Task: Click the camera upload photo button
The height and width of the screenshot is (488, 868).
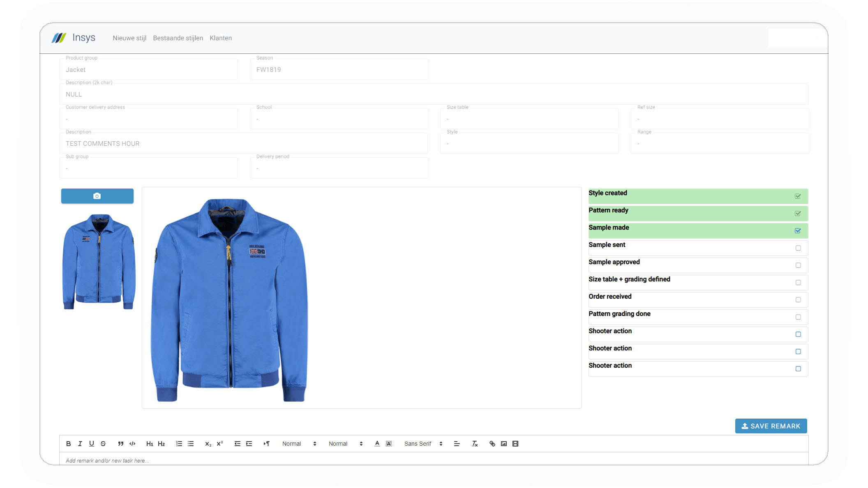Action: point(97,196)
